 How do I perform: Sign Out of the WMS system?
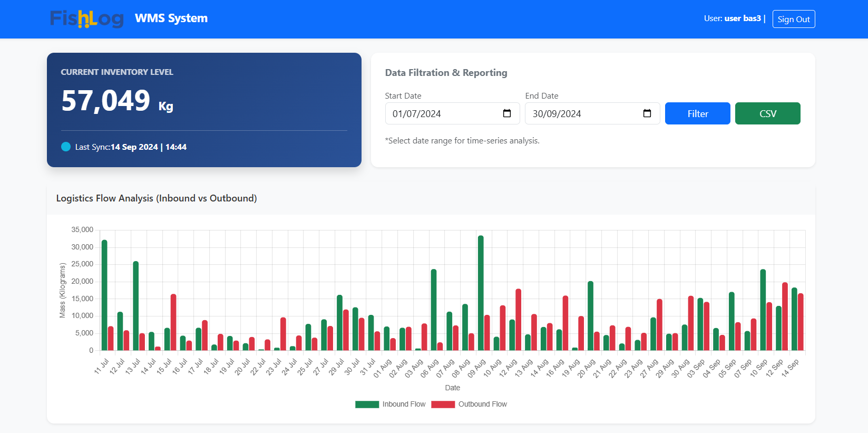coord(793,19)
